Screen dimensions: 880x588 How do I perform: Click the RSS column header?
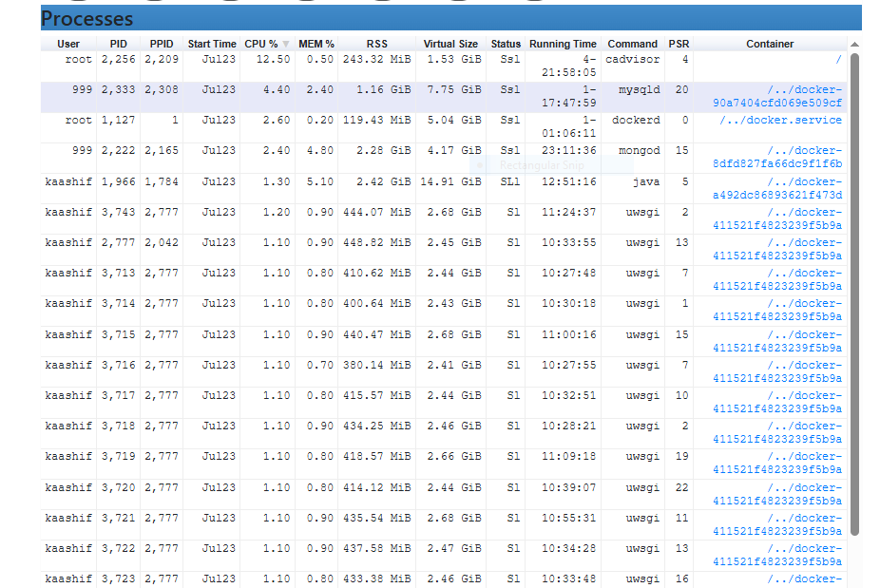click(376, 44)
